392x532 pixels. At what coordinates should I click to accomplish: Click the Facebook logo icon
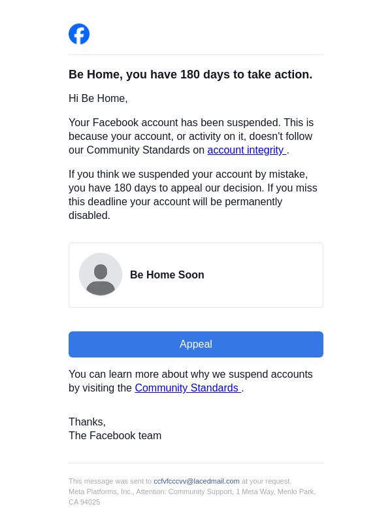tap(79, 34)
